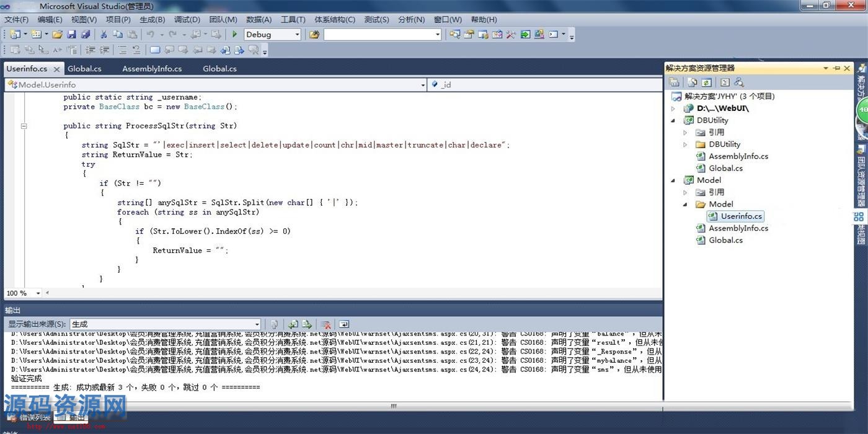Screen dimensions: 868x434
Task: Open the 体系结构(C) menu
Action: pyautogui.click(x=335, y=19)
